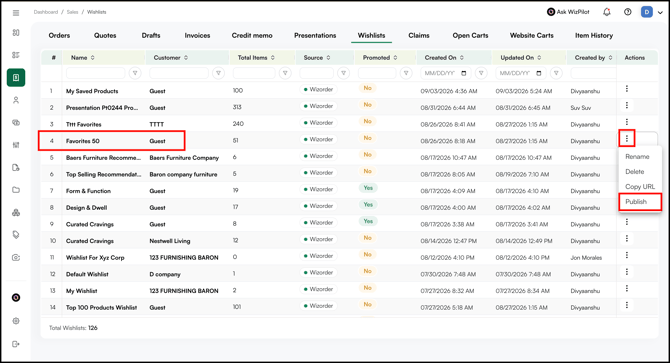Click Ask WizPilot button

tap(568, 12)
